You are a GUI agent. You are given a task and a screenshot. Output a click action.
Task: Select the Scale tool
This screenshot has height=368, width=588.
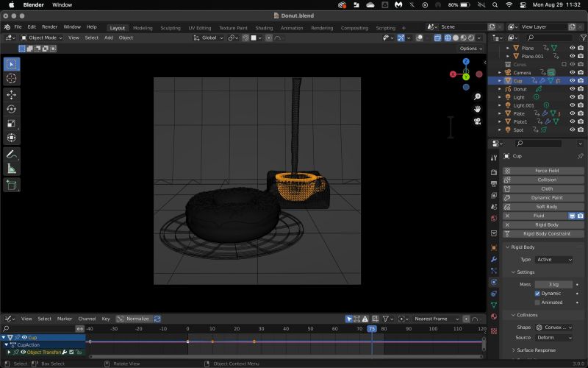[12, 124]
